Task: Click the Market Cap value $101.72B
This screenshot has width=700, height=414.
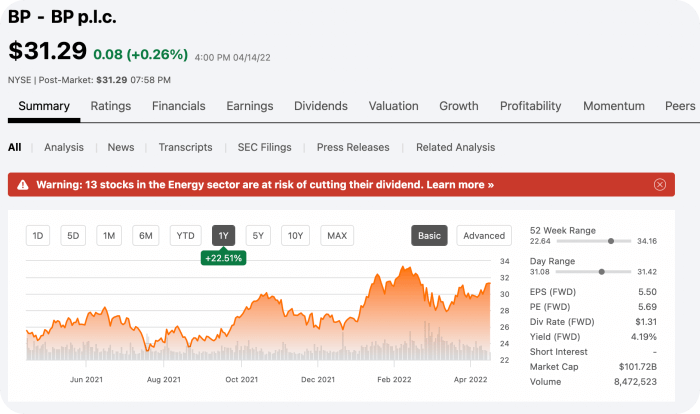Action: [x=638, y=367]
